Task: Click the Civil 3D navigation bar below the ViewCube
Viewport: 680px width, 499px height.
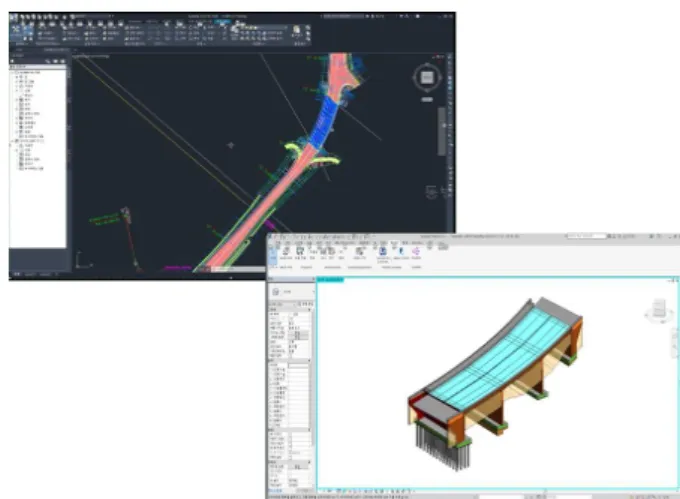Action: tap(442, 131)
